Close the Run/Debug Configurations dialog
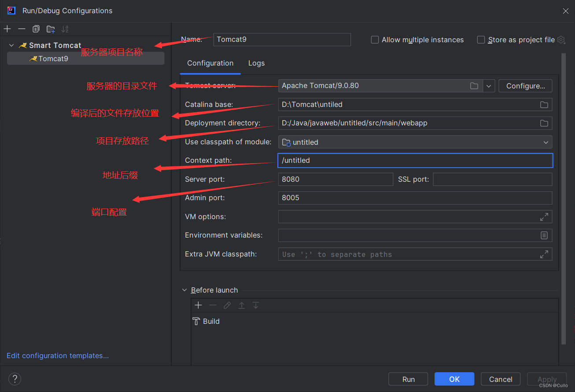This screenshot has width=575, height=392. click(566, 11)
